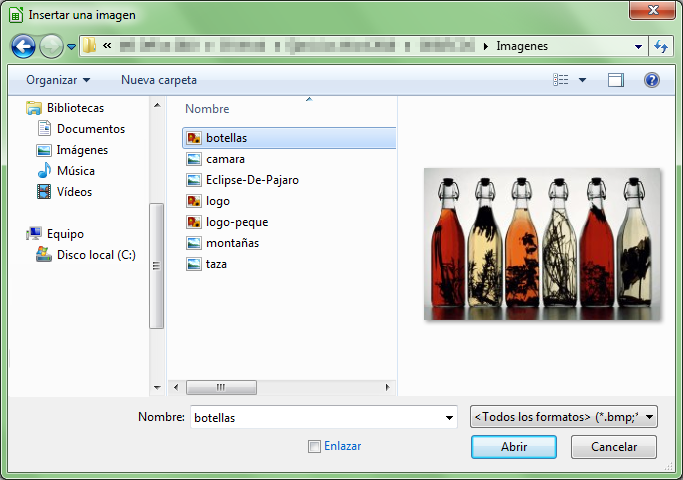Select the botellas file
This screenshot has width=683, height=480.
(x=289, y=138)
